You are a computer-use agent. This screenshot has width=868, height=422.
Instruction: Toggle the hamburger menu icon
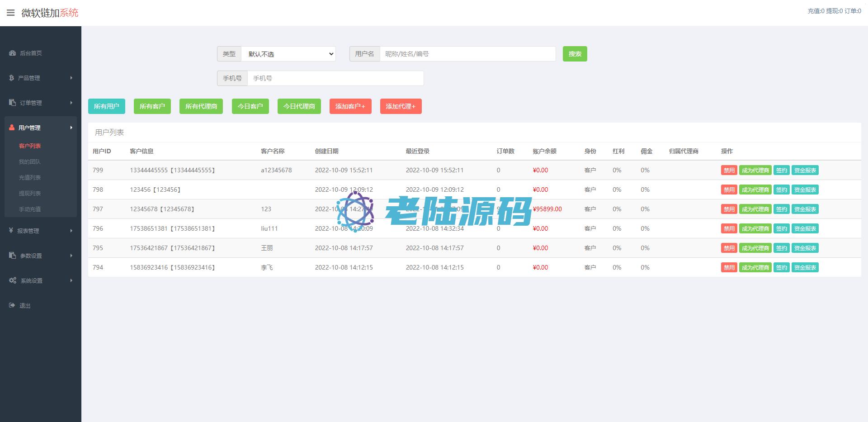click(x=11, y=13)
